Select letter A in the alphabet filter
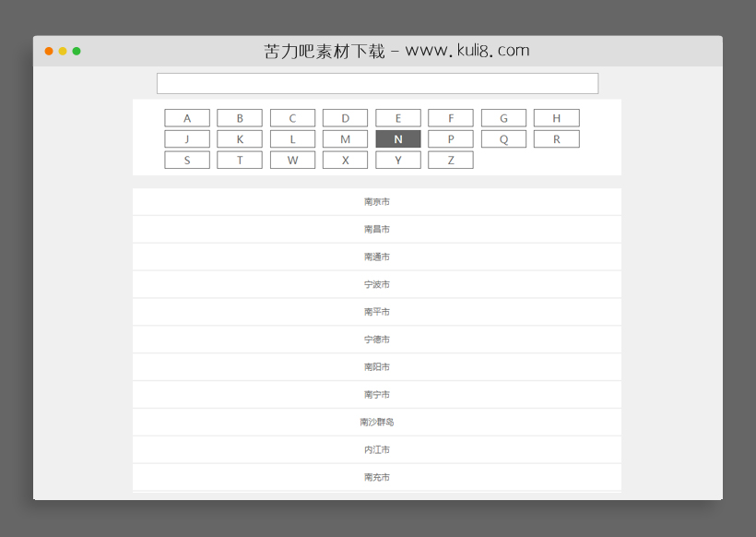756x537 pixels. point(186,117)
